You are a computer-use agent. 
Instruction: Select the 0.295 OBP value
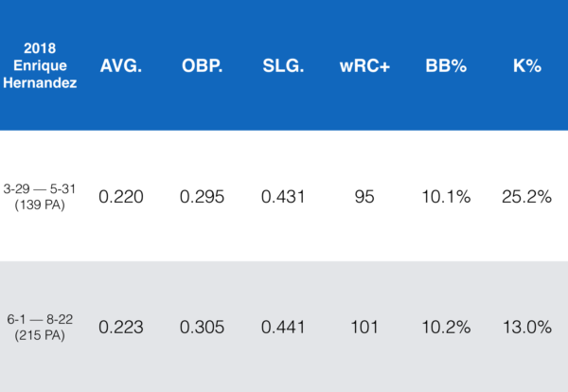click(202, 197)
